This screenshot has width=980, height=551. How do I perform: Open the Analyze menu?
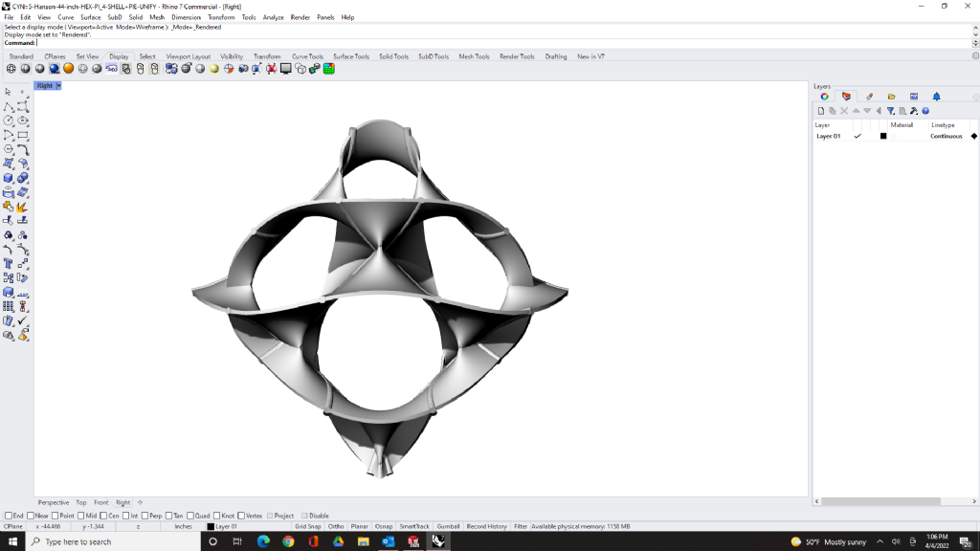click(x=273, y=17)
